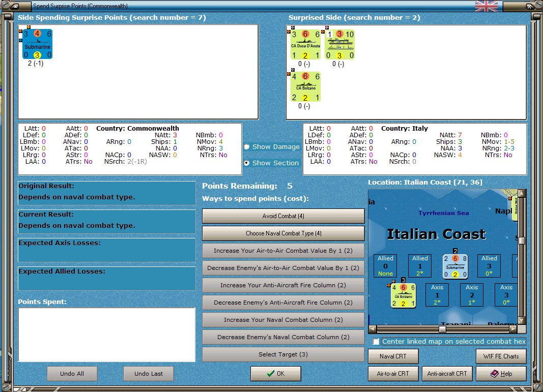Click the mini-map horizontal scrollbar left arrow
Viewport: 543px width, 392px height.
[x=373, y=329]
